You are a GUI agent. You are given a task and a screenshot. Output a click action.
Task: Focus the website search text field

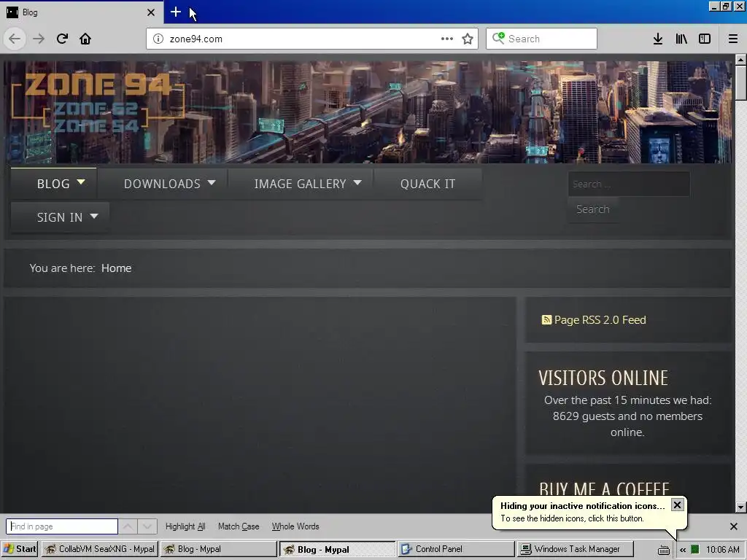pyautogui.click(x=629, y=184)
